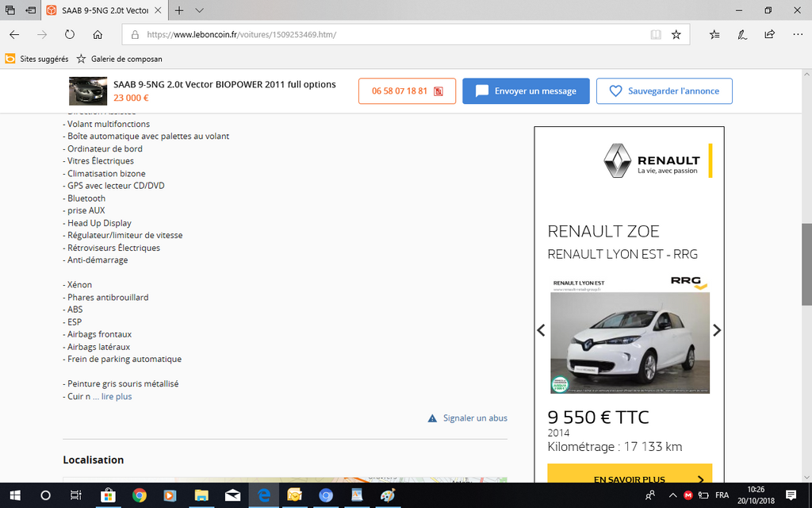This screenshot has height=508, width=812.
Task: Click the Localisation heading
Action: point(94,460)
